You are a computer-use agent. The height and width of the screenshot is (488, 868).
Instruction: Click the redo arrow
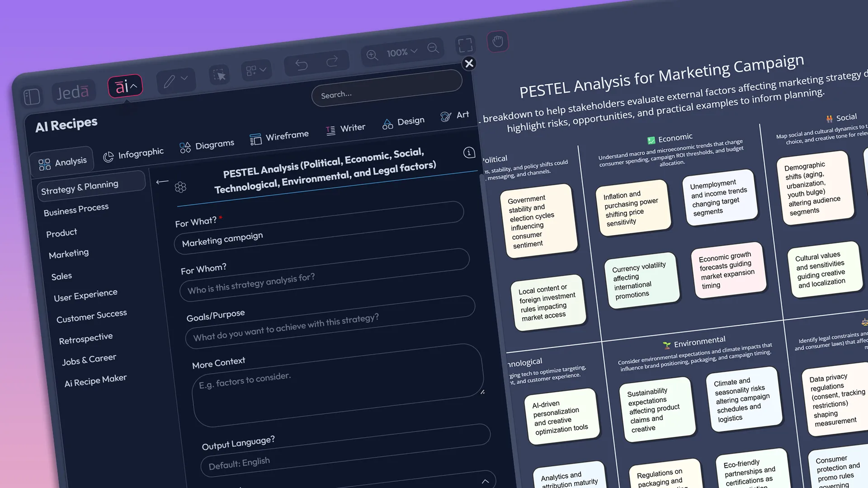tap(332, 61)
